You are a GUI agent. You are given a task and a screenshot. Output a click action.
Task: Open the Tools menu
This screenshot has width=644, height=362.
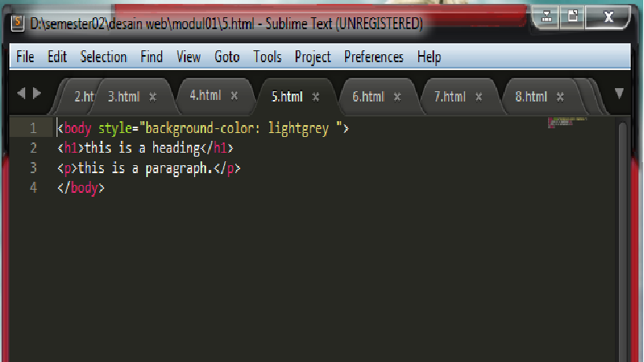pyautogui.click(x=267, y=57)
